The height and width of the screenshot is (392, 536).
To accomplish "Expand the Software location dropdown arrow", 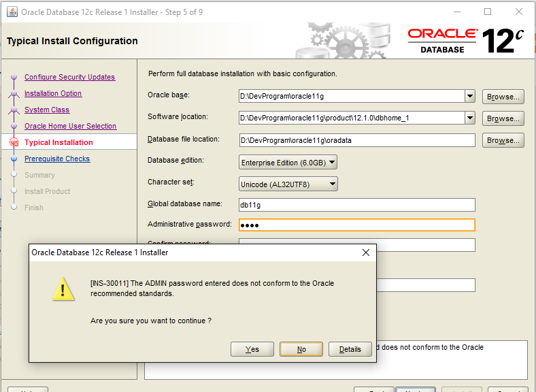I will 470,118.
